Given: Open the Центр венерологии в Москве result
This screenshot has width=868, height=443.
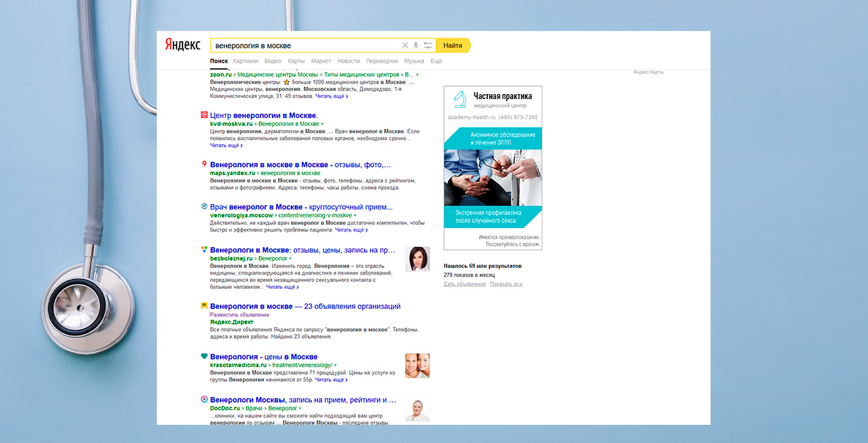Looking at the screenshot, I should point(264,116).
